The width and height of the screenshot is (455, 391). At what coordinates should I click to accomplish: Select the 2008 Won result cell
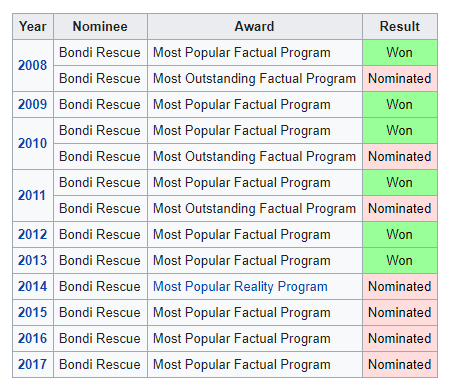400,52
